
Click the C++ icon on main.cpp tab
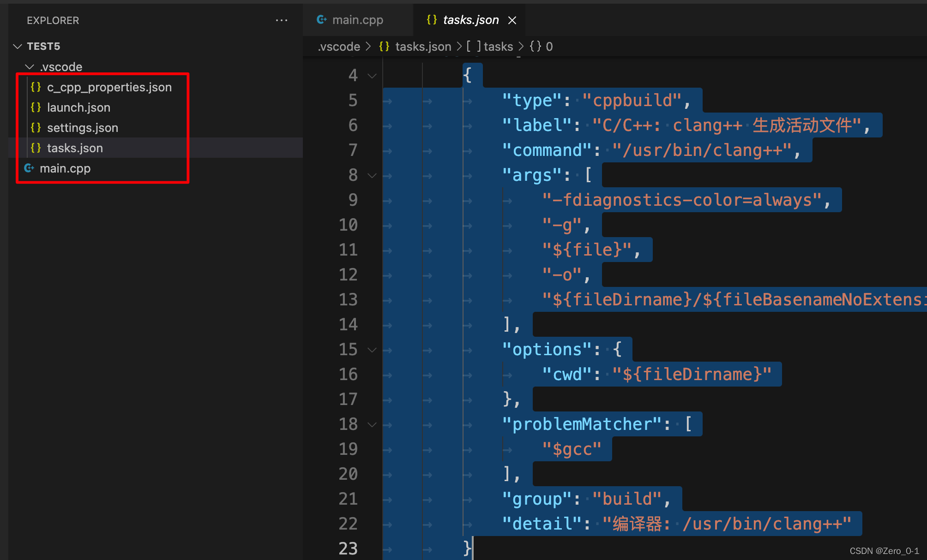(x=322, y=20)
